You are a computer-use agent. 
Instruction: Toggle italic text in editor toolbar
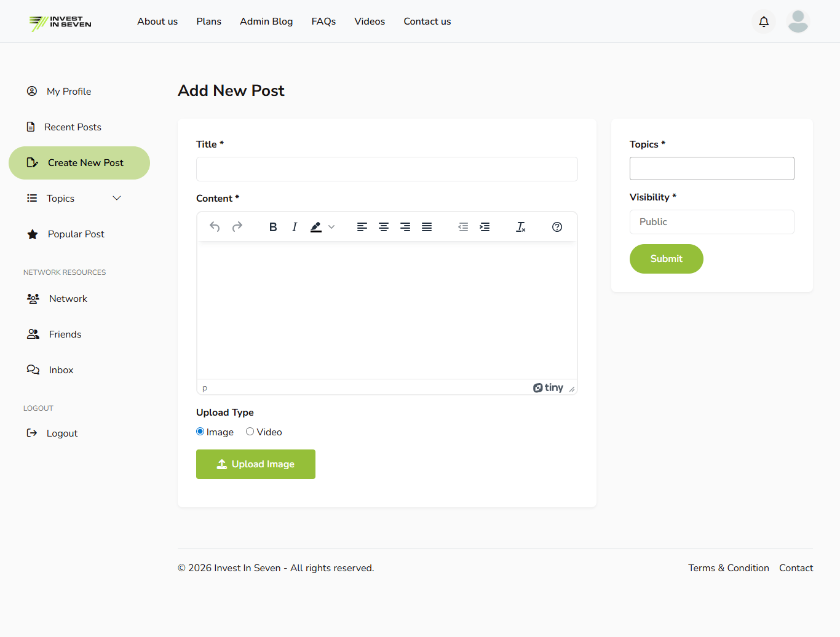point(295,227)
